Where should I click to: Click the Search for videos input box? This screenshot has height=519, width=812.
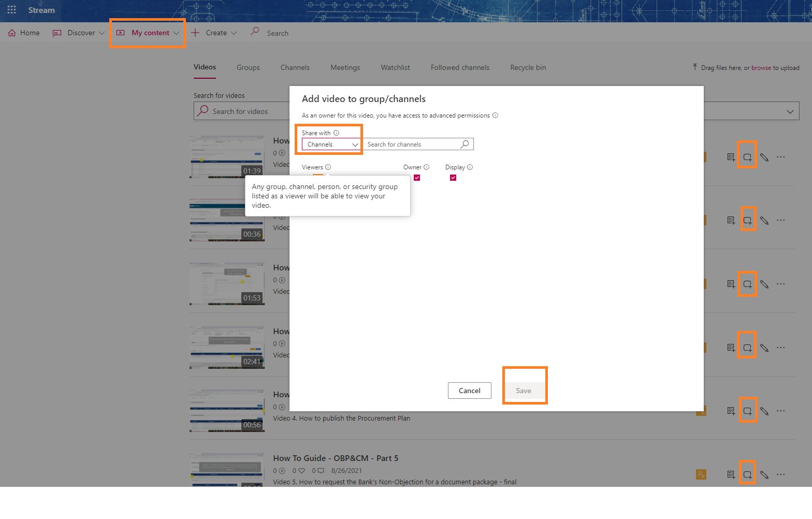(x=241, y=111)
